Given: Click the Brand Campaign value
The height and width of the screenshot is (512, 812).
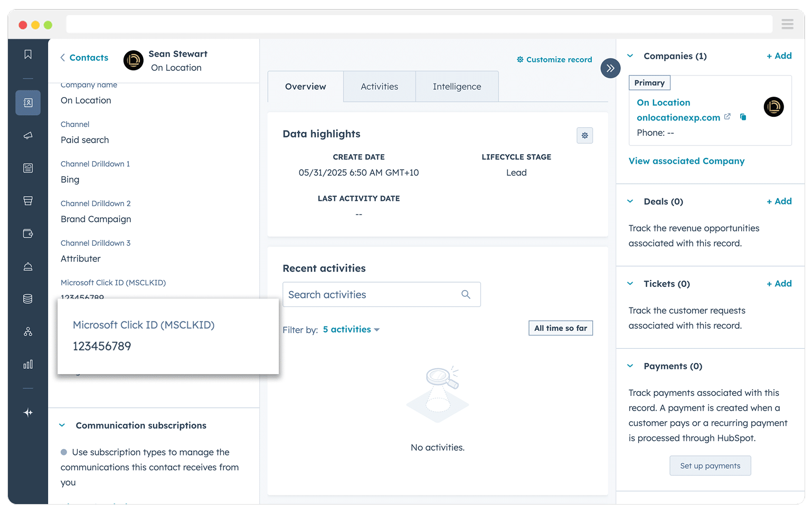Looking at the screenshot, I should click(96, 219).
